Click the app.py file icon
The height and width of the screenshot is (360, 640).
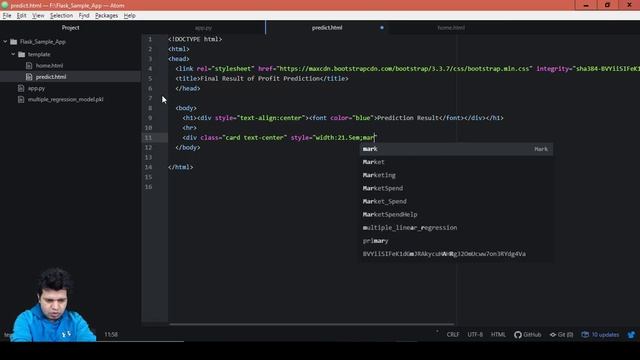[21, 88]
